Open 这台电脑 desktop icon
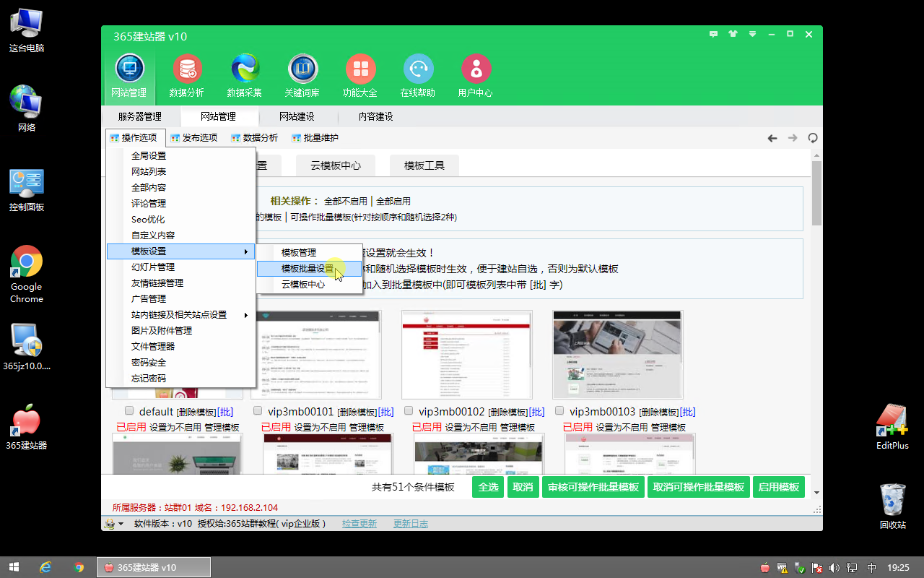Image resolution: width=924 pixels, height=578 pixels. 27,30
